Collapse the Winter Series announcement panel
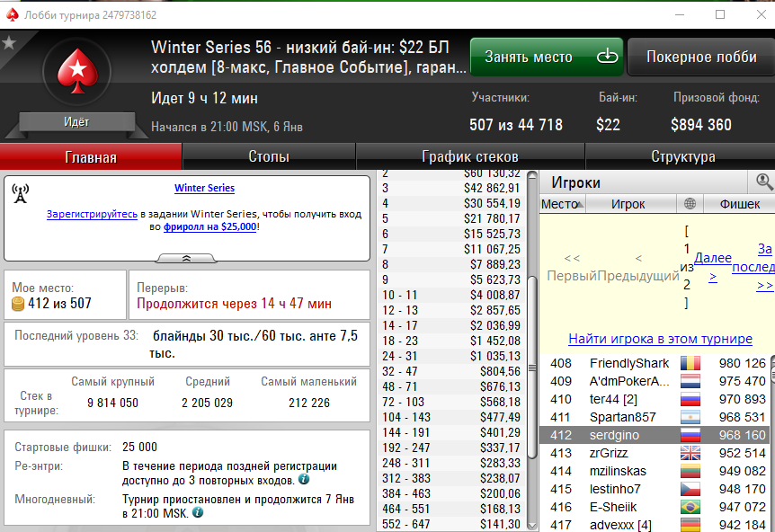Screen dimensions: 775x532 pos(186,258)
